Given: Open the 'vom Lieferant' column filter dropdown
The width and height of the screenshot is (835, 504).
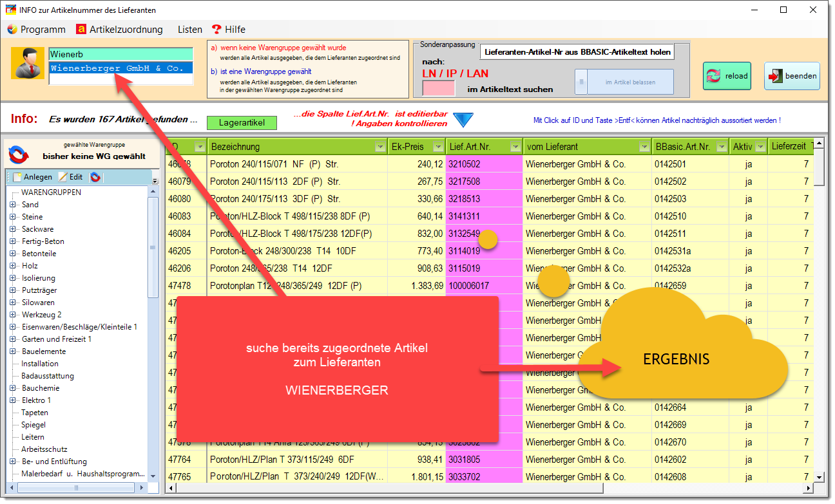Looking at the screenshot, I should 644,147.
